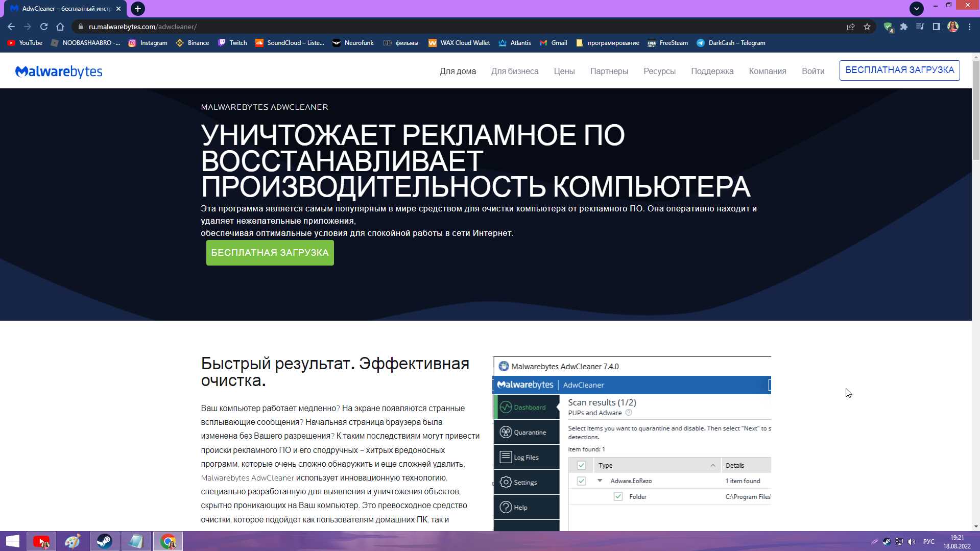Click the scrollbar down arrow
The width and height of the screenshot is (980, 551).
[x=976, y=526]
